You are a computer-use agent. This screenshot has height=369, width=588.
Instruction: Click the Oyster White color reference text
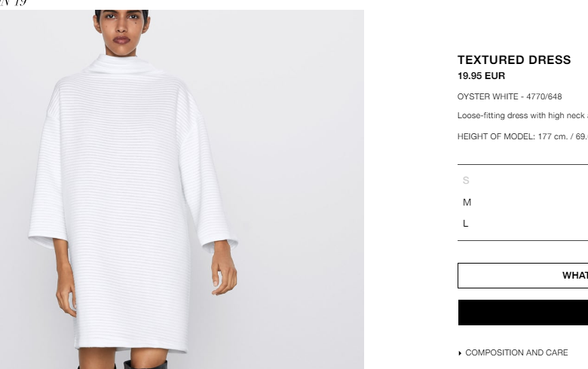point(510,96)
